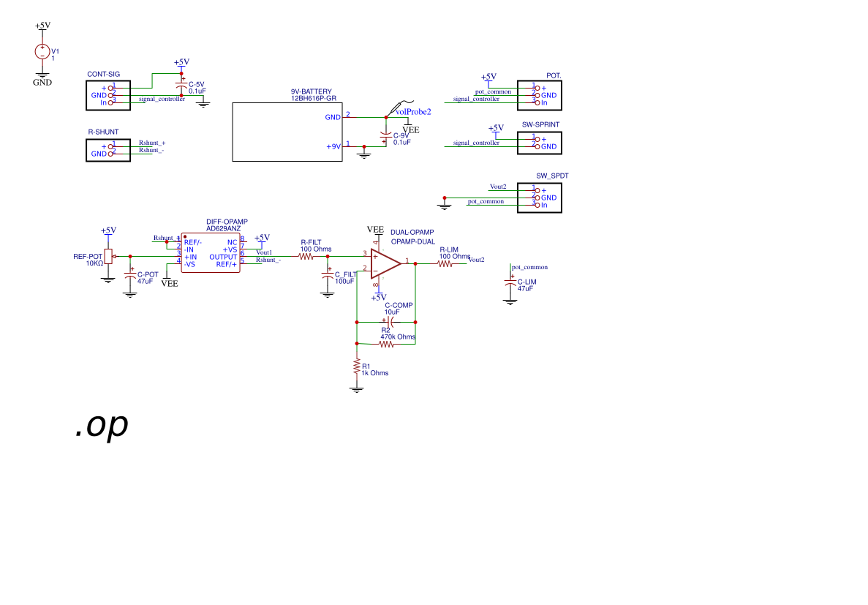Click the 1k Ohms value text
868x605 pixels.
tap(374, 373)
